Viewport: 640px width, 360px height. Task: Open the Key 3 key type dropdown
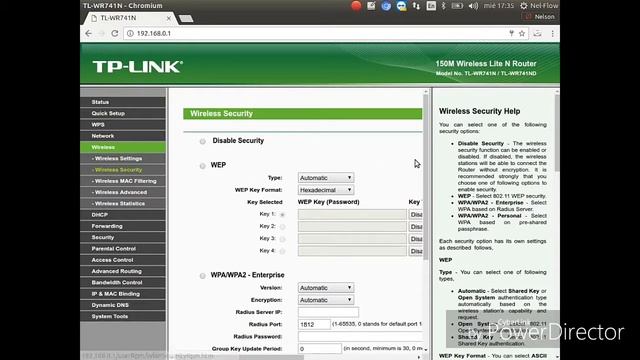(x=416, y=239)
